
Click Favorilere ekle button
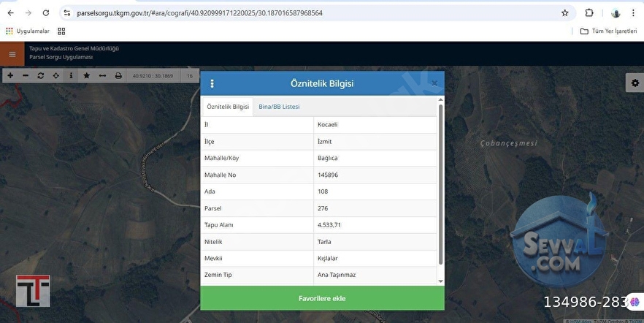point(322,298)
